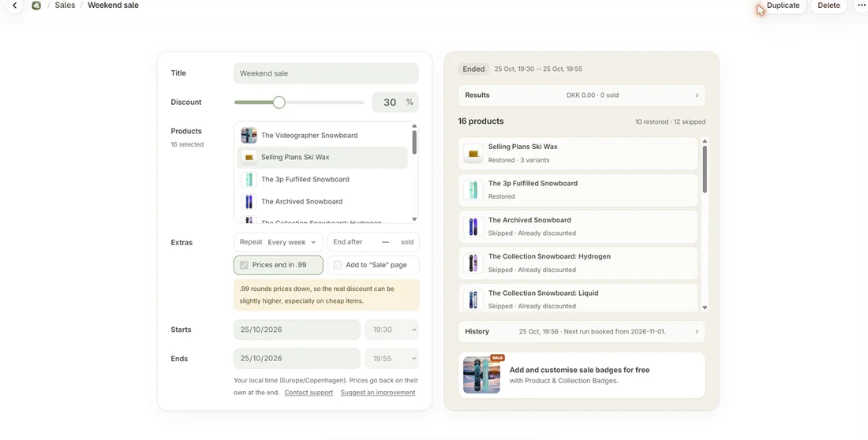Click 3p Fulfilled Snowboard icon in results panel
This screenshot has height=440, width=868.
tap(473, 190)
